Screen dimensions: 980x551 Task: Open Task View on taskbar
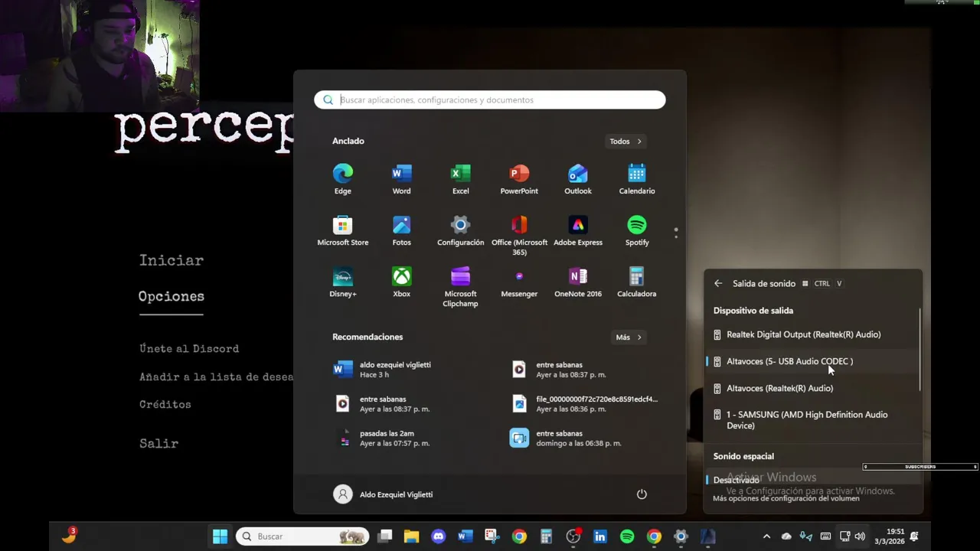[384, 536]
